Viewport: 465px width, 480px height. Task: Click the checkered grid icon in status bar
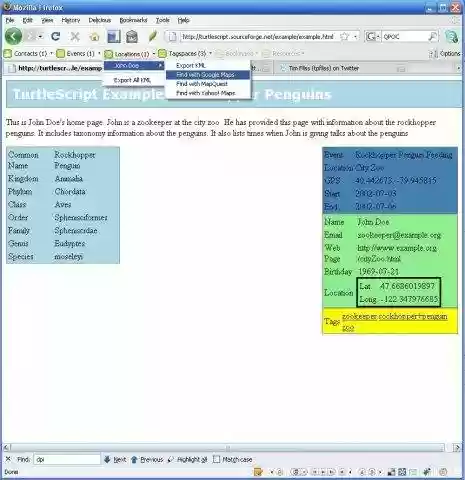tap(402, 472)
